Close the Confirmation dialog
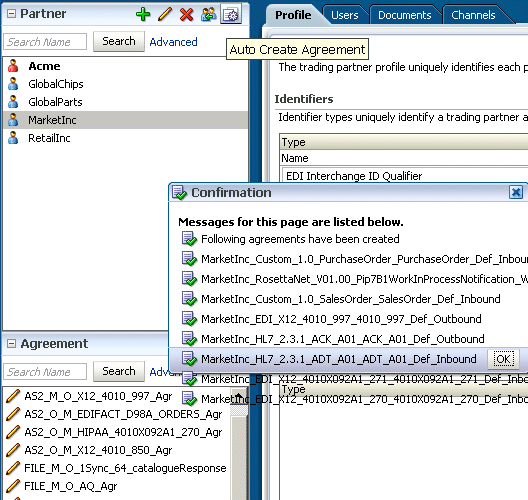The width and height of the screenshot is (528, 500). pyautogui.click(x=516, y=193)
